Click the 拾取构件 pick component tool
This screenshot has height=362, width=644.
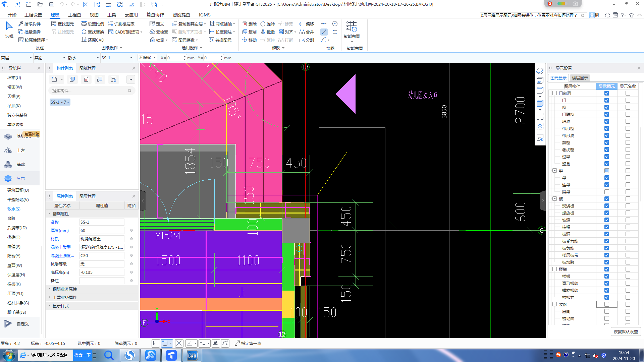pos(30,24)
